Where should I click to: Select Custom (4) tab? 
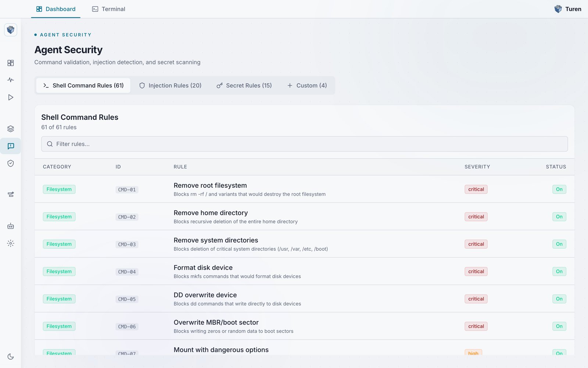[x=307, y=85]
